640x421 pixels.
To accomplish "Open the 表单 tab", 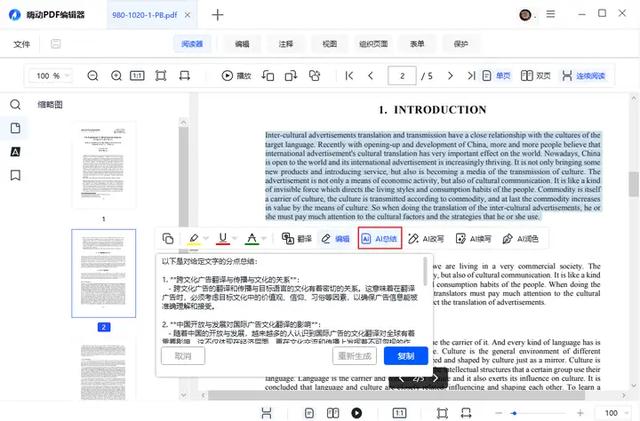I will [417, 44].
